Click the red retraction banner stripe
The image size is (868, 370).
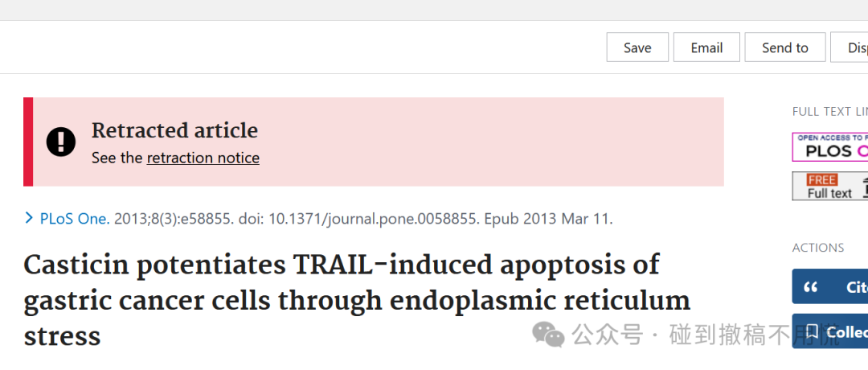28,142
